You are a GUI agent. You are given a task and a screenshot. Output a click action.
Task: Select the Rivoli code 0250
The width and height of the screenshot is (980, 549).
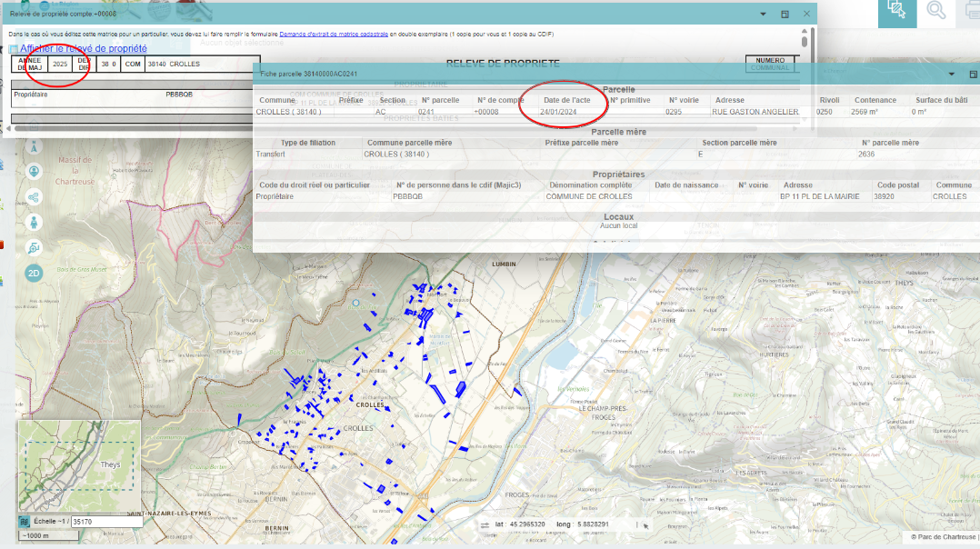pos(824,112)
